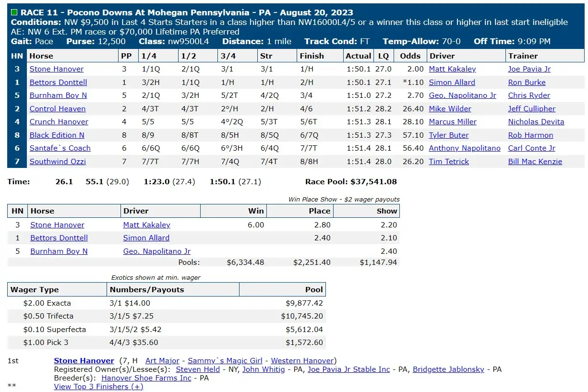Open breeder Hanover Shoe Farms Inc link
Viewport: 588px width, 392px height.
tap(146, 378)
